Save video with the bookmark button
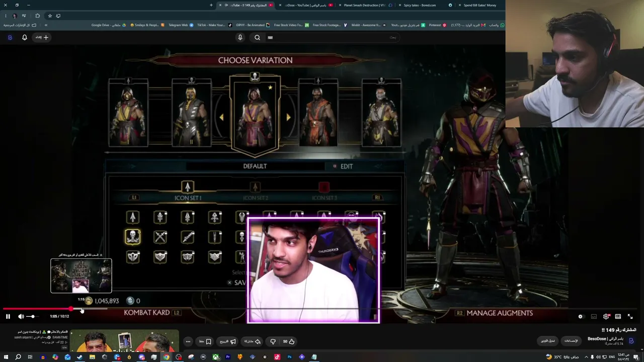Image resolution: width=644 pixels, height=362 pixels. 205,341
